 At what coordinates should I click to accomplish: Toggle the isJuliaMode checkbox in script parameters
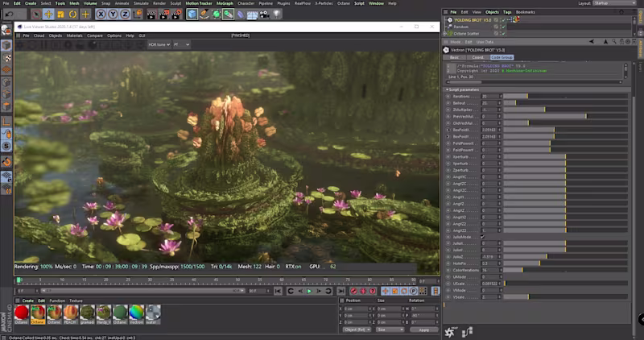coord(483,237)
